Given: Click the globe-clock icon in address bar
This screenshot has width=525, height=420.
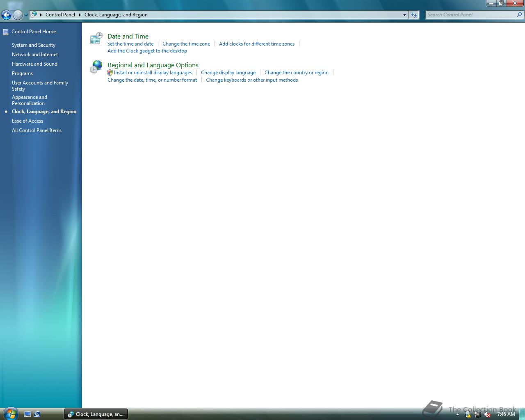Looking at the screenshot, I should click(34, 14).
